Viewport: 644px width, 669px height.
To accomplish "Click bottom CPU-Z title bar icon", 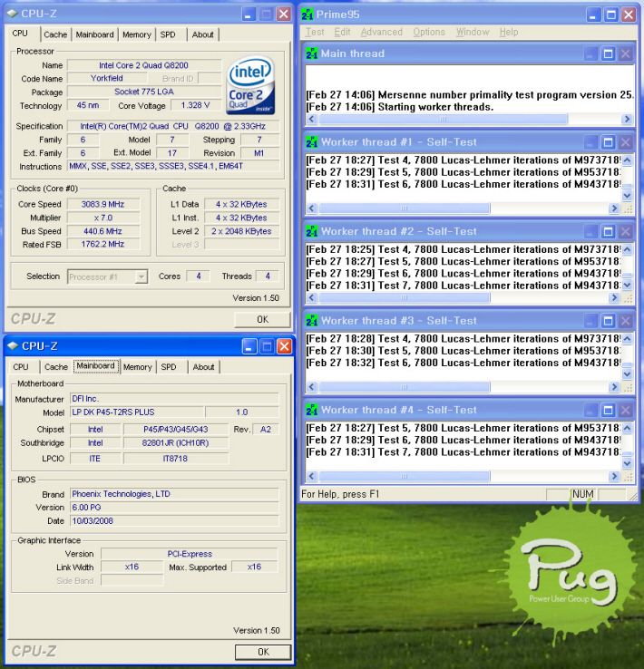I will click(13, 346).
